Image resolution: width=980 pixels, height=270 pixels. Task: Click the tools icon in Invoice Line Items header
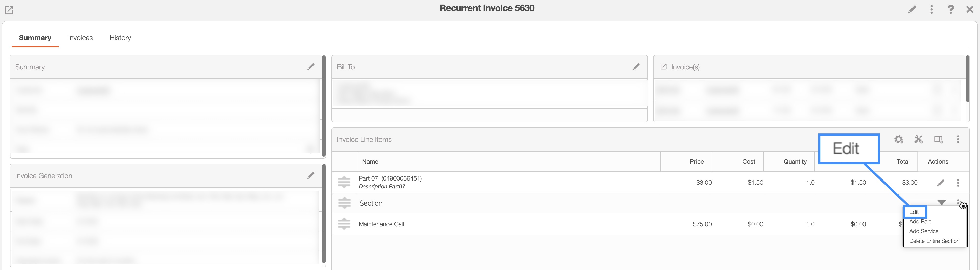tap(918, 139)
